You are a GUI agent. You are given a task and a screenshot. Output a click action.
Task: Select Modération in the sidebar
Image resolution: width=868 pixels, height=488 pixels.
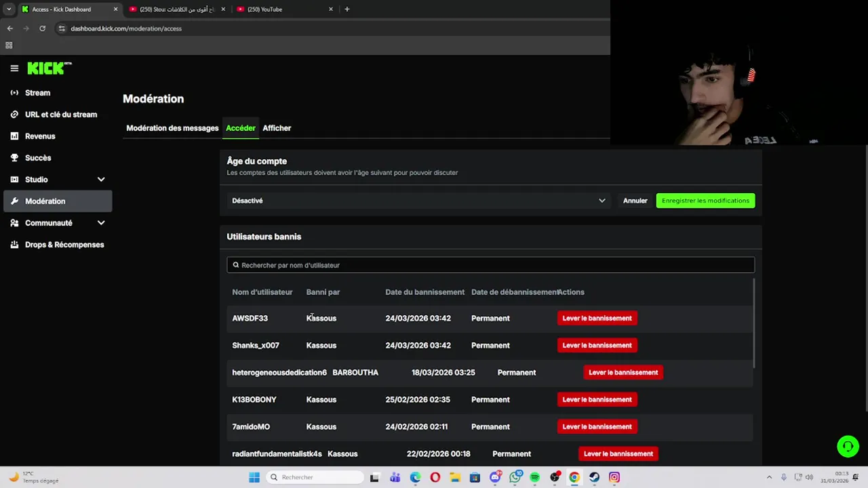tap(58, 201)
